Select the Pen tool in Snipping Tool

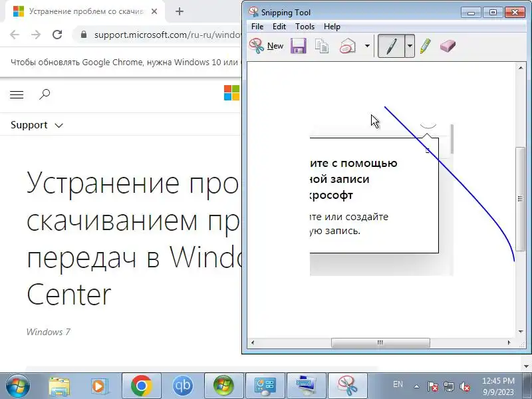[391, 46]
